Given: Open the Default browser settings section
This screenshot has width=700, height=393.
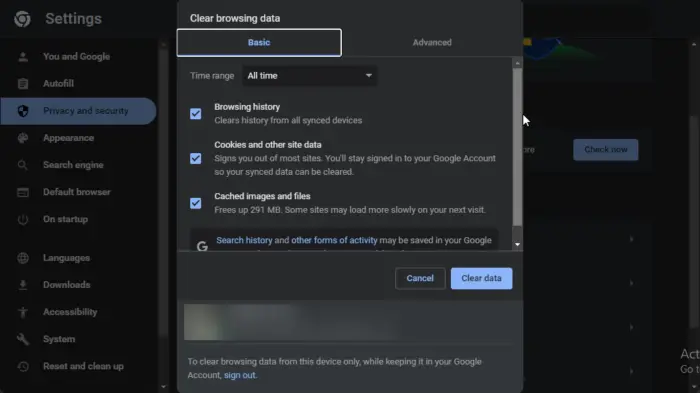Looking at the screenshot, I should pyautogui.click(x=79, y=192).
